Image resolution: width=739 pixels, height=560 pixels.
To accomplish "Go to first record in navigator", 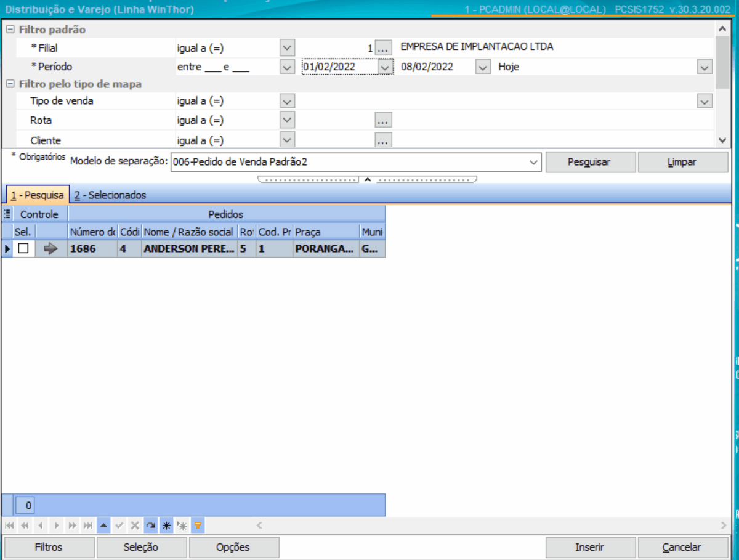I will (x=9, y=526).
